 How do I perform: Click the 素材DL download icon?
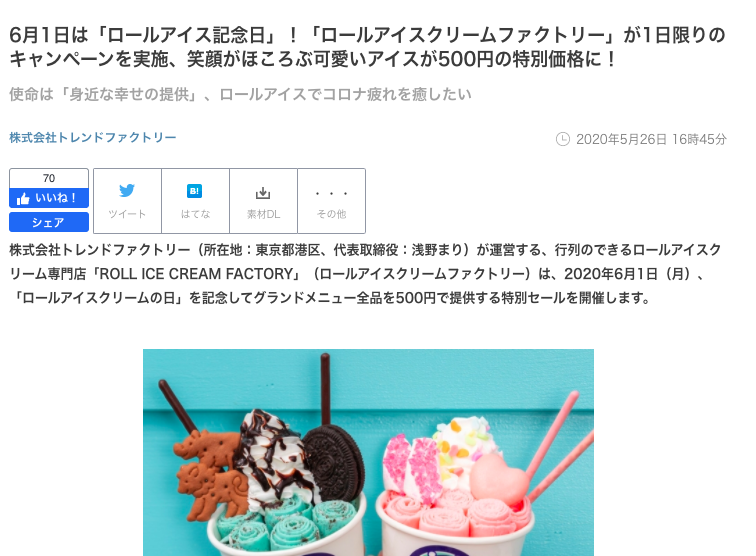click(263, 193)
